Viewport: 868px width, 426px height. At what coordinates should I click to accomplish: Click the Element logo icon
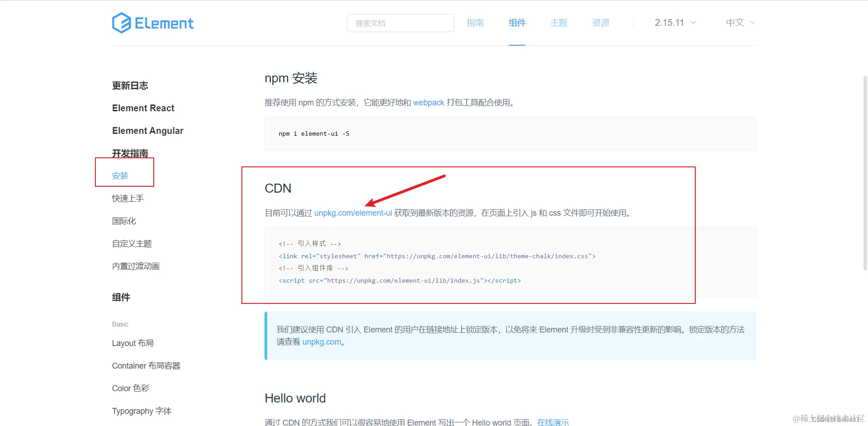(x=120, y=22)
